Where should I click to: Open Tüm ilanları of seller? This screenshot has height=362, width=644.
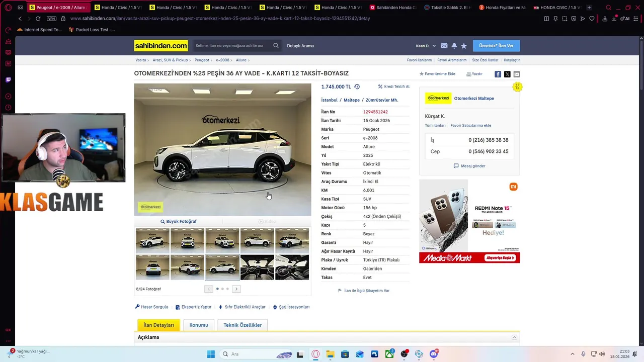[435, 125]
